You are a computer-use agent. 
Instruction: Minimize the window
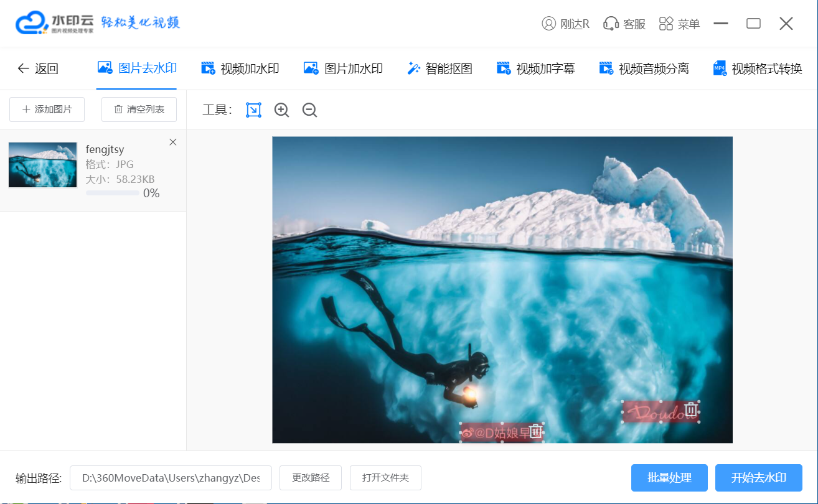[x=721, y=24]
